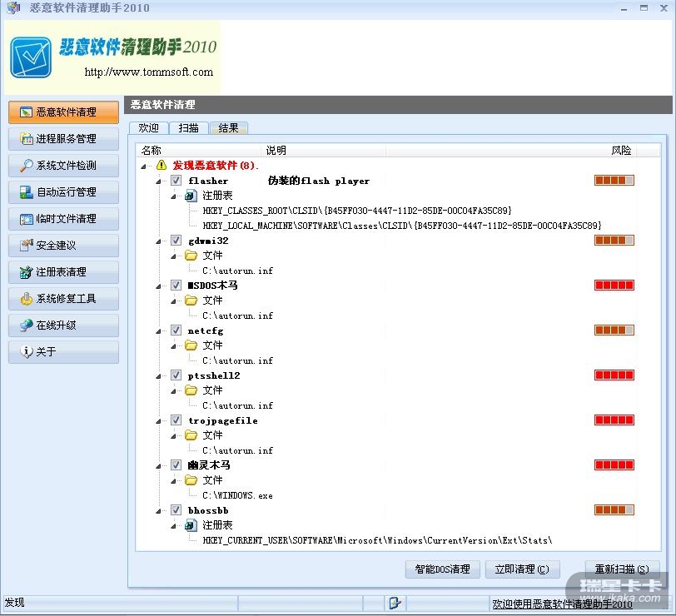Uncheck the trojpagefile checkbox
Viewport: 676px width, 616px height.
[176, 420]
